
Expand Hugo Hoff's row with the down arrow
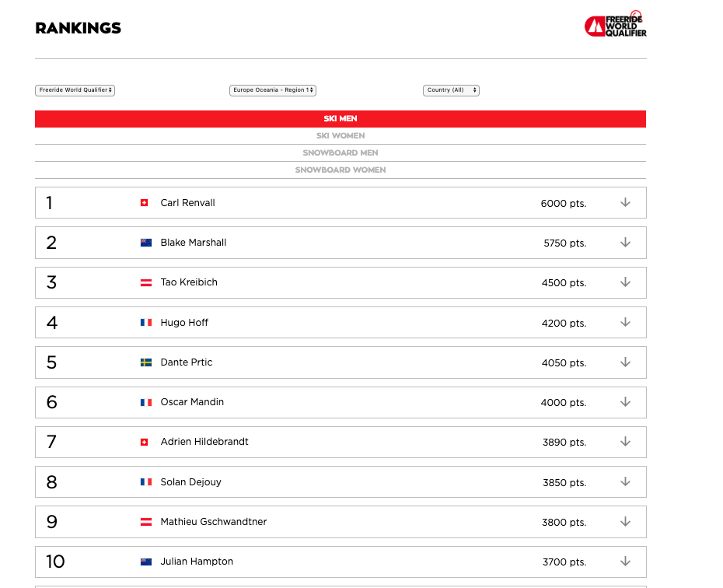(625, 322)
